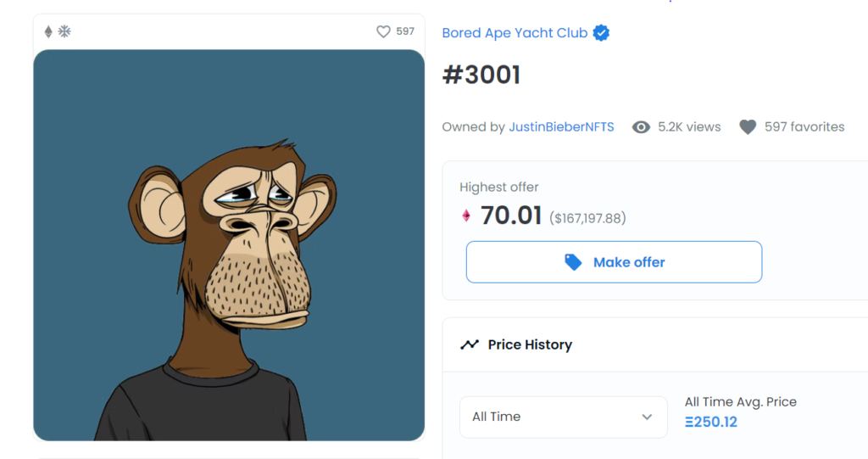Click the Ξ250.12 average price value
Screen dimensions: 868x459
click(711, 422)
